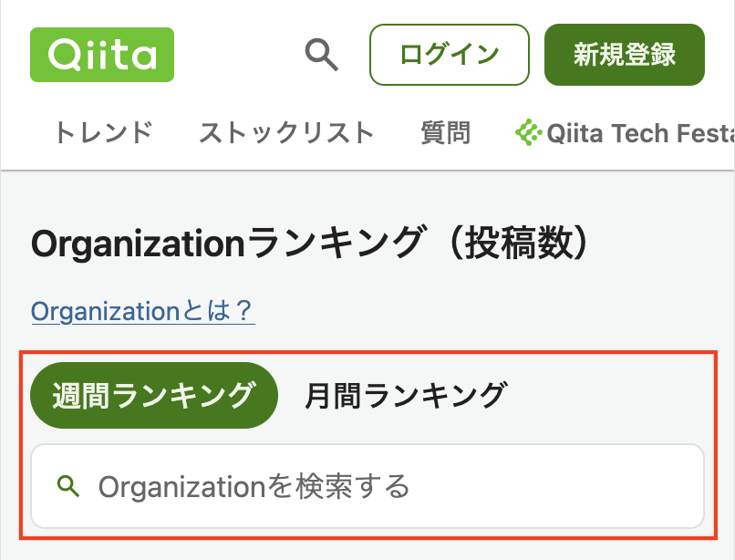Click the Qiita Tech Festa green logo icon
This screenshot has width=735, height=560.
[x=528, y=132]
